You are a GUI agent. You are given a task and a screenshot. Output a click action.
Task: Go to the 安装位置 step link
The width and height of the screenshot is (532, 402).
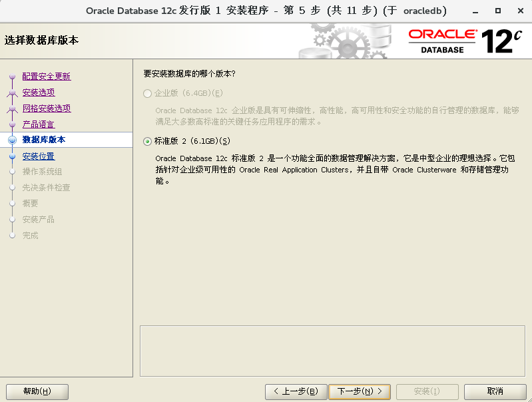pos(39,156)
